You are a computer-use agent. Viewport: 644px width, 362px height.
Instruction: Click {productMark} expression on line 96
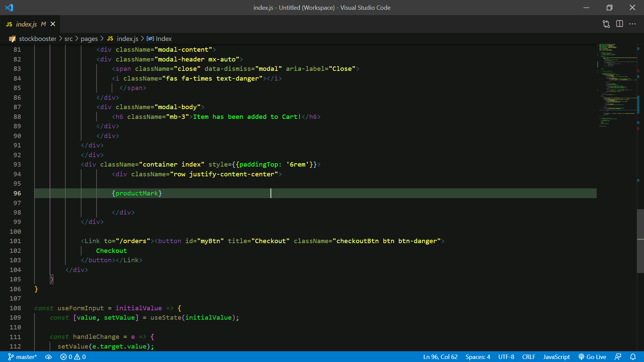click(137, 193)
